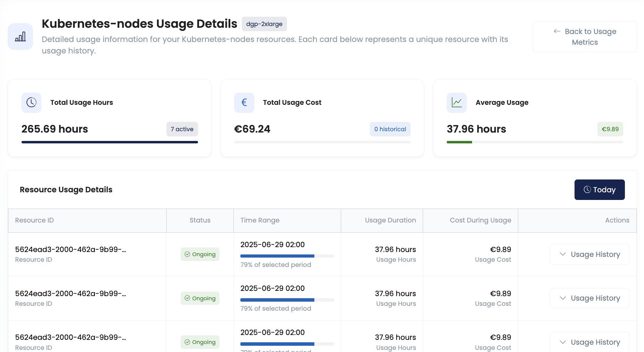Toggle the 7 active badge on Total Usage Hours
This screenshot has width=644, height=352.
[x=182, y=129]
